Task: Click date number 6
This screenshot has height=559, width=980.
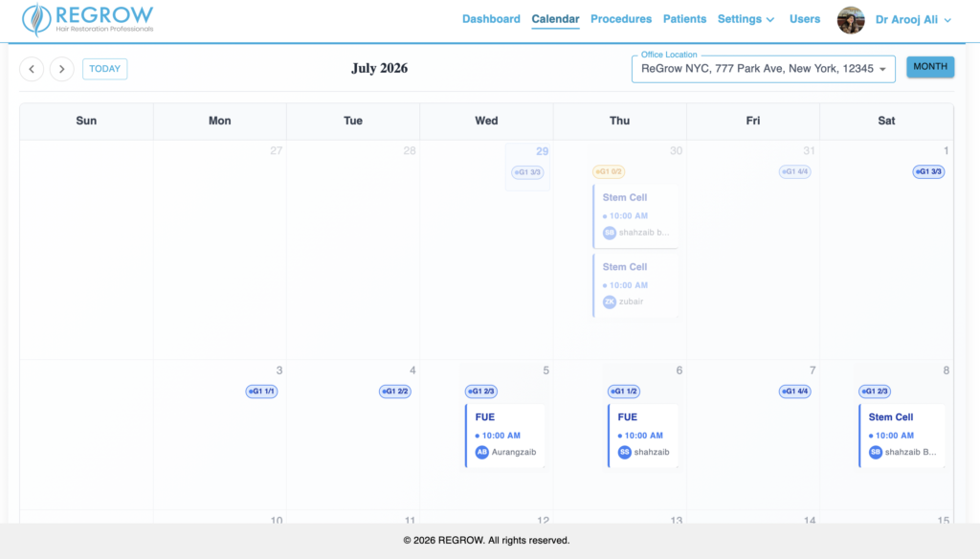Action: tap(679, 370)
